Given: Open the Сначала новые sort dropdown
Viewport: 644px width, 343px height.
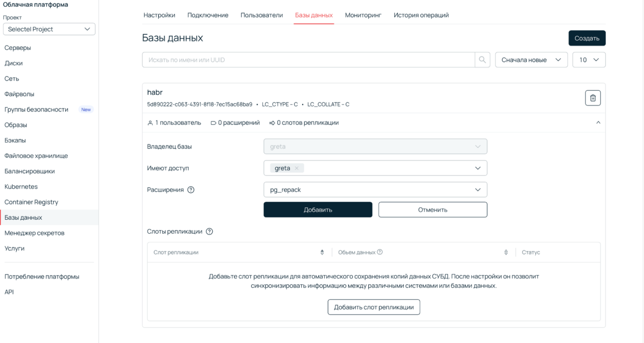Looking at the screenshot, I should click(531, 60).
